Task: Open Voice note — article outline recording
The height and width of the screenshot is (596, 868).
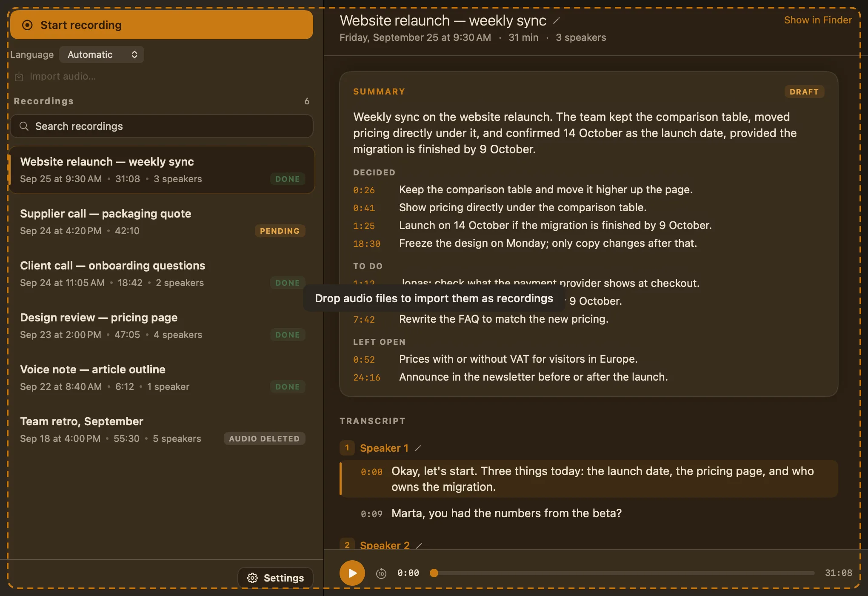Action: tap(162, 378)
